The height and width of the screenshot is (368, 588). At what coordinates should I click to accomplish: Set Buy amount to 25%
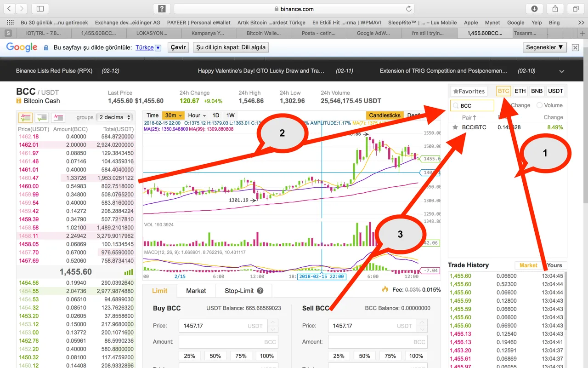190,356
